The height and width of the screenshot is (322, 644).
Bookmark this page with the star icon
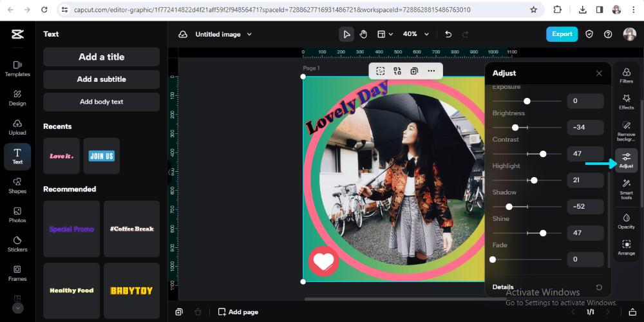(x=533, y=10)
